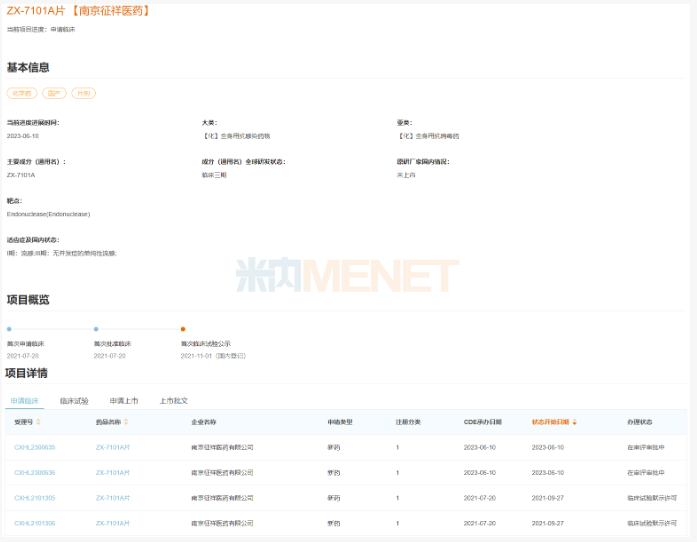This screenshot has width=697, height=542.
Task: Click the 项目概览 section heading
Action: pyautogui.click(x=28, y=300)
